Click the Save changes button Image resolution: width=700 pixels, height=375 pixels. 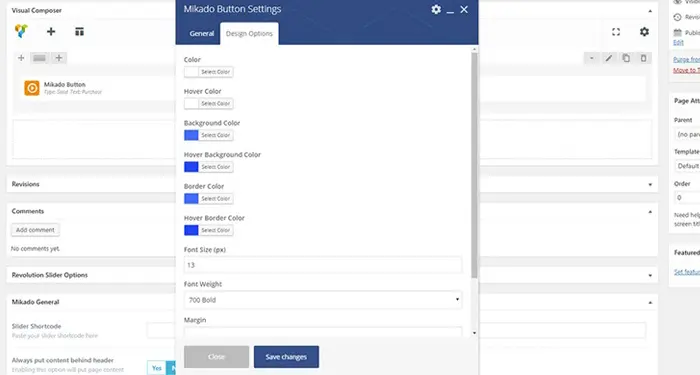[286, 357]
